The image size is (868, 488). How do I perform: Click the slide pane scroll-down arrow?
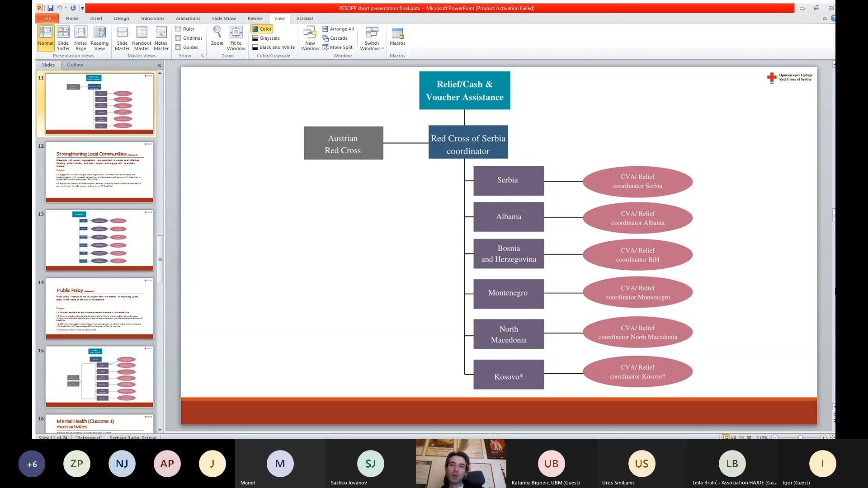click(x=160, y=430)
